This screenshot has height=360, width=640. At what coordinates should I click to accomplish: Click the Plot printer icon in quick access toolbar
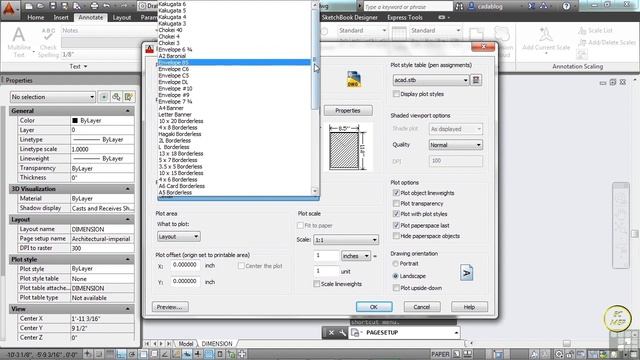pos(94,6)
